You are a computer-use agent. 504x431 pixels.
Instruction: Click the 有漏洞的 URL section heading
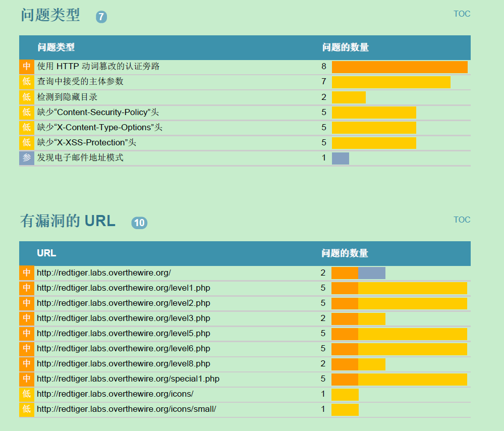[68, 221]
